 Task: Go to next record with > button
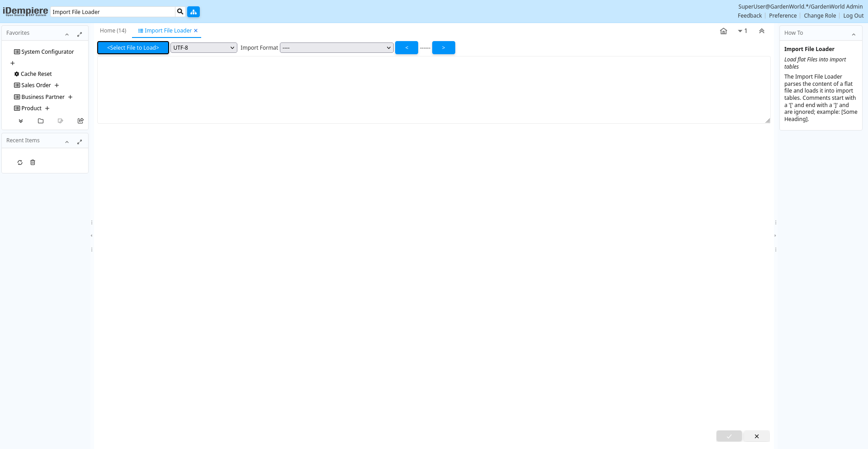[x=443, y=48]
